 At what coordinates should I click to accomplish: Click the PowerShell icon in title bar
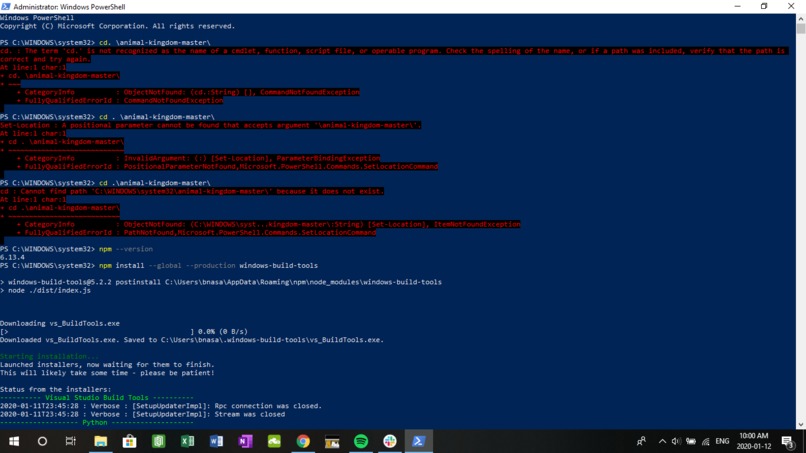click(x=6, y=7)
